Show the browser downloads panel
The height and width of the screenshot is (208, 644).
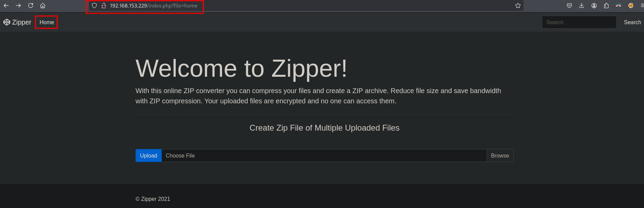tap(581, 5)
